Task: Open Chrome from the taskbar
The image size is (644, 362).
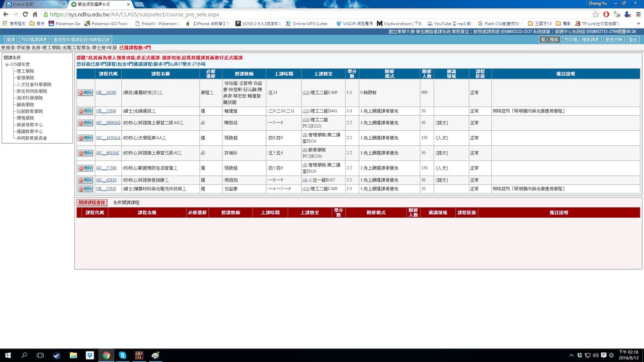Action: pyautogui.click(x=106, y=355)
